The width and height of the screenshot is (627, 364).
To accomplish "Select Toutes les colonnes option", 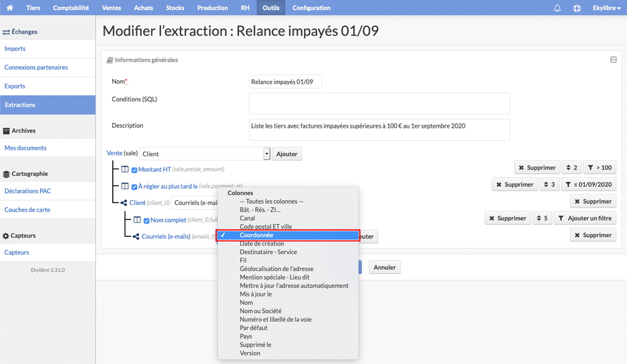I will coord(288,201).
